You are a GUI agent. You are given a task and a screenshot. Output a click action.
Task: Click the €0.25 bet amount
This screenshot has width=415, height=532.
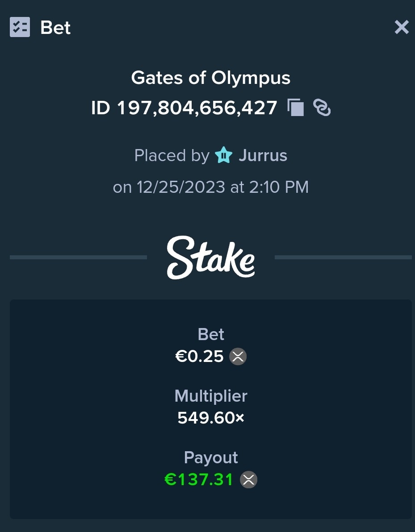(199, 357)
